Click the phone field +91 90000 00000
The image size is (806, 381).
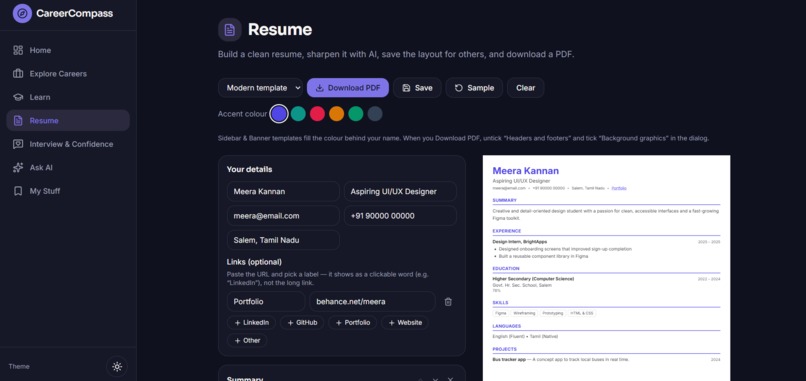click(400, 216)
